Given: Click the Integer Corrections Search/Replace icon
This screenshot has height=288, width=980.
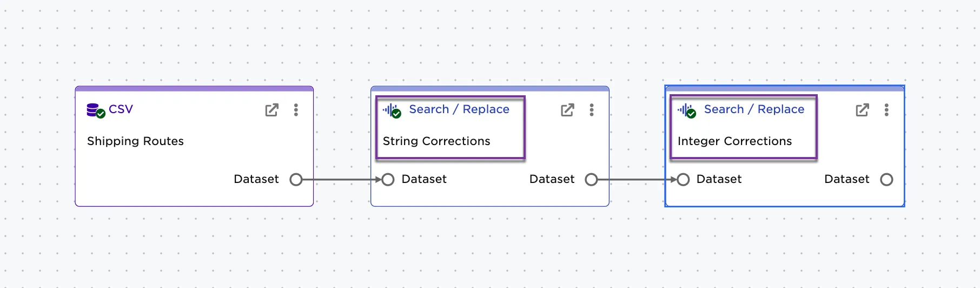Looking at the screenshot, I should coord(686,110).
